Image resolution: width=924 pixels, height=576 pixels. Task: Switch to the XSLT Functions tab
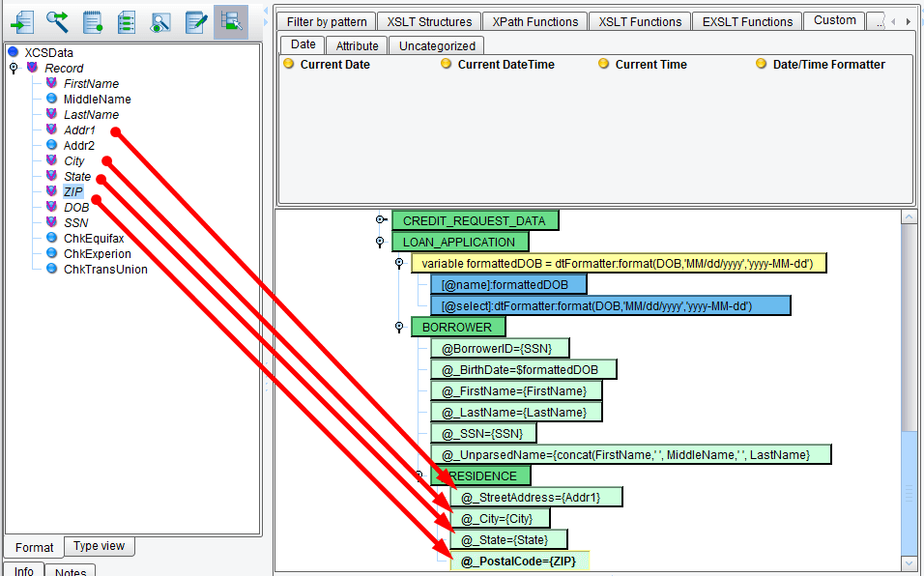pyautogui.click(x=640, y=22)
